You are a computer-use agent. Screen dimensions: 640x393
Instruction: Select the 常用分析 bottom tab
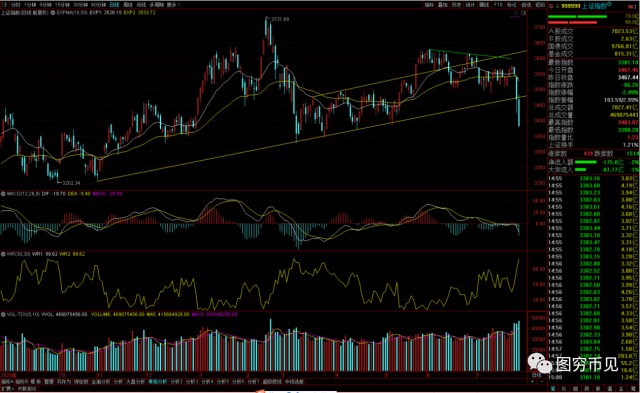tap(158, 382)
